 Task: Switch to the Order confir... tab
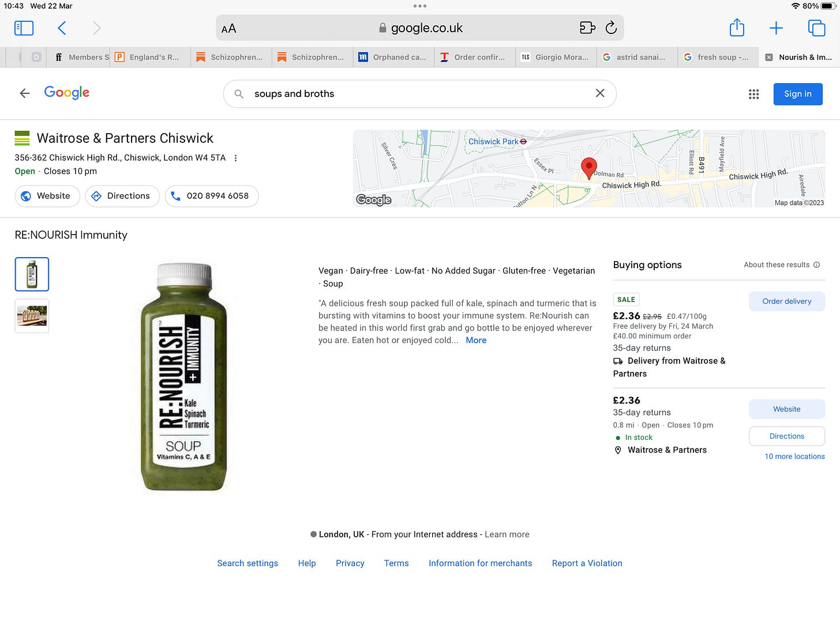coord(474,57)
